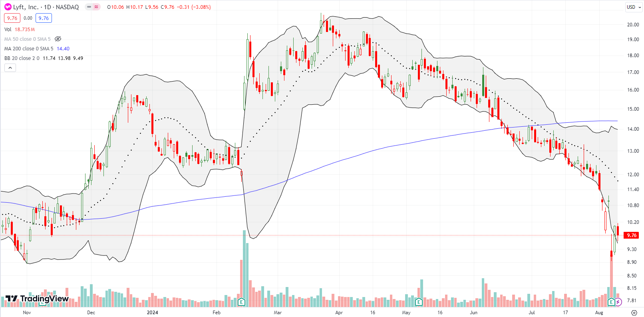Viewport: 644px width, 317px height.
Task: Click the 17.00 price scale label
Action: [633, 72]
